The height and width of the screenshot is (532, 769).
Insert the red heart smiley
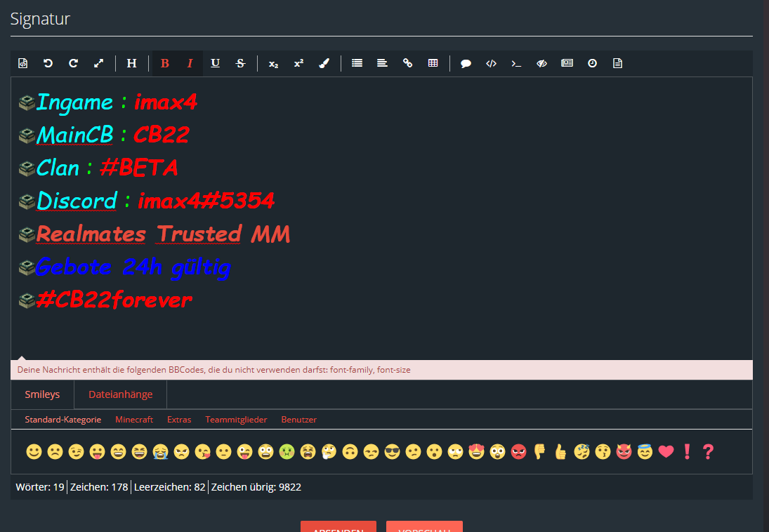[x=666, y=451]
